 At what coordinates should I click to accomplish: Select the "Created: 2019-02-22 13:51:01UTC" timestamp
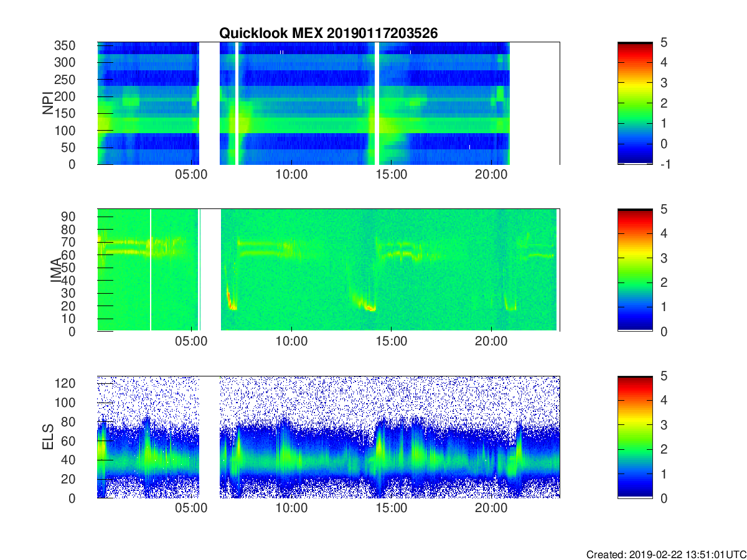(x=665, y=554)
